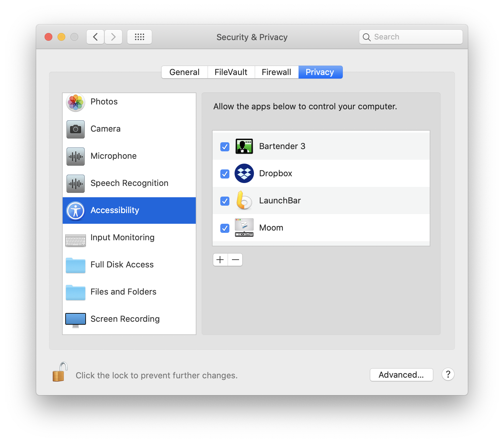The image size is (504, 443).
Task: Select the Privacy tab
Action: [x=320, y=72]
